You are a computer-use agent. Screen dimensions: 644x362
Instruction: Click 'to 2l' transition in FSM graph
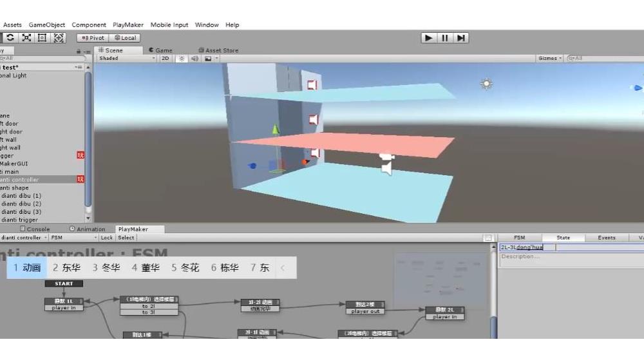click(149, 306)
